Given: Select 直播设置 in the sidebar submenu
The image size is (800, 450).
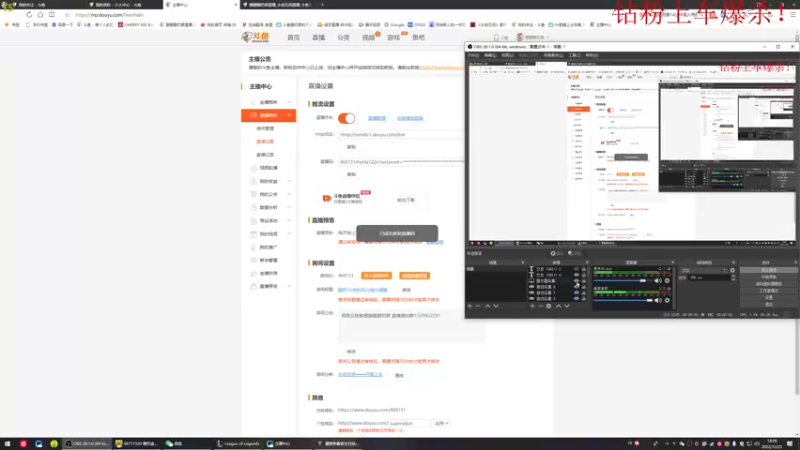Looking at the screenshot, I should coord(265,141).
